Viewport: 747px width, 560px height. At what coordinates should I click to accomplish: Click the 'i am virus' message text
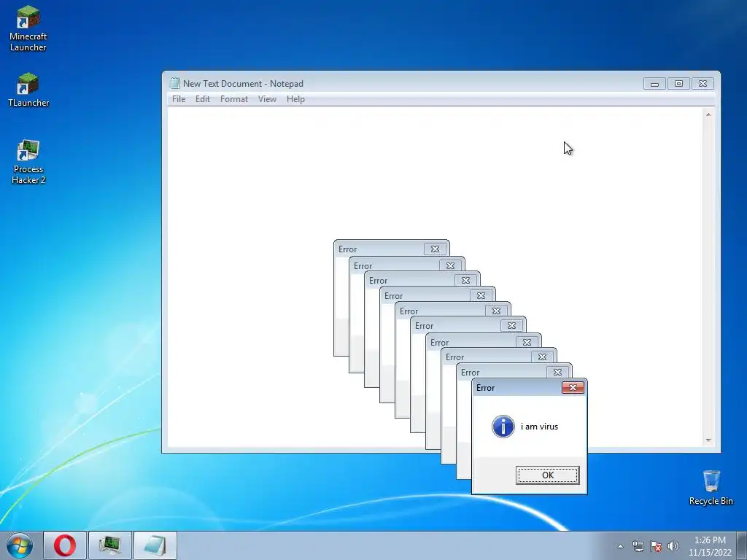pyautogui.click(x=539, y=427)
